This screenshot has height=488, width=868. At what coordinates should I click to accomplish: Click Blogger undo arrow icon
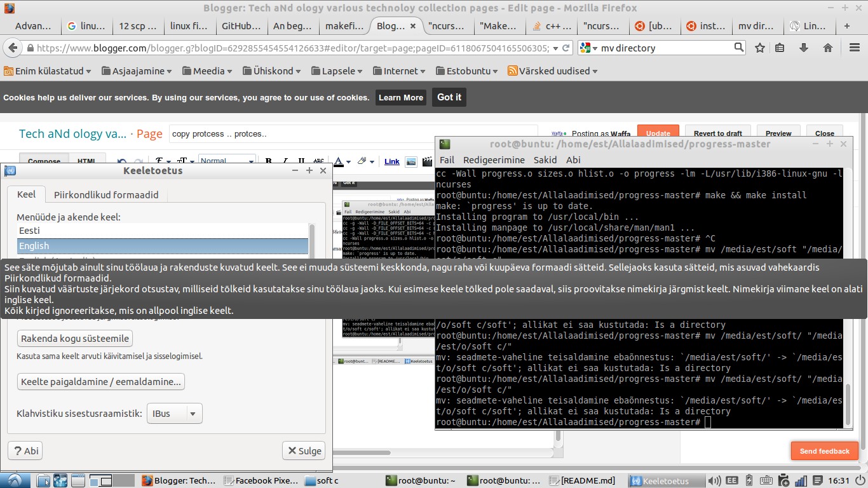pos(122,161)
